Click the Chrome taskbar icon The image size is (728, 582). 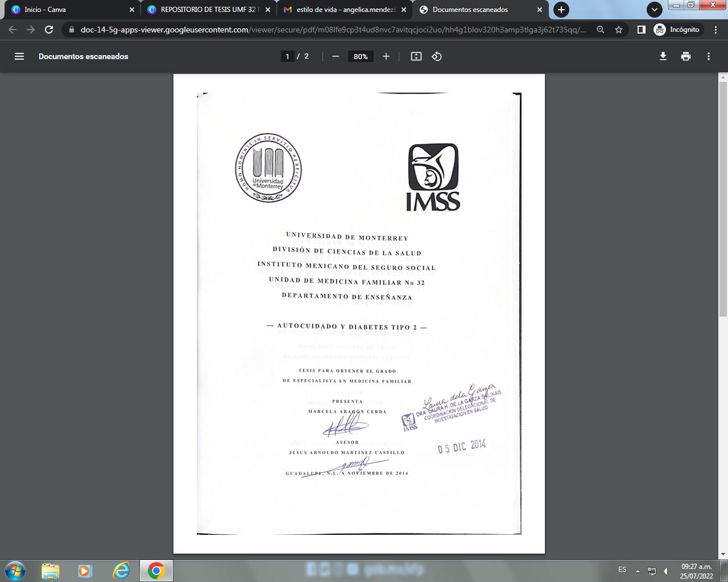tap(156, 571)
